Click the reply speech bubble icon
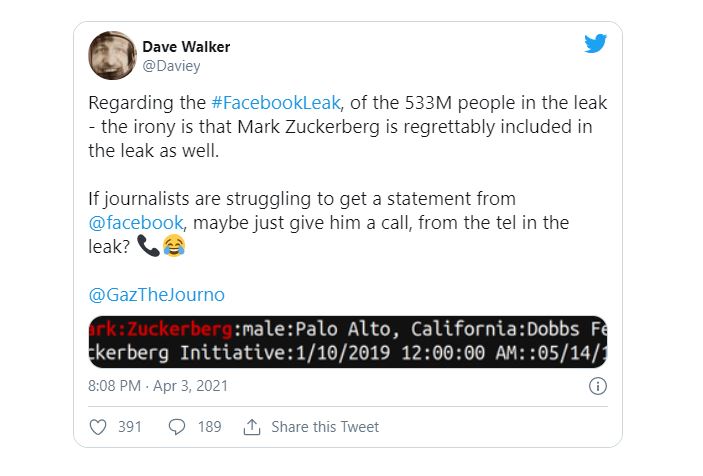 [177, 427]
